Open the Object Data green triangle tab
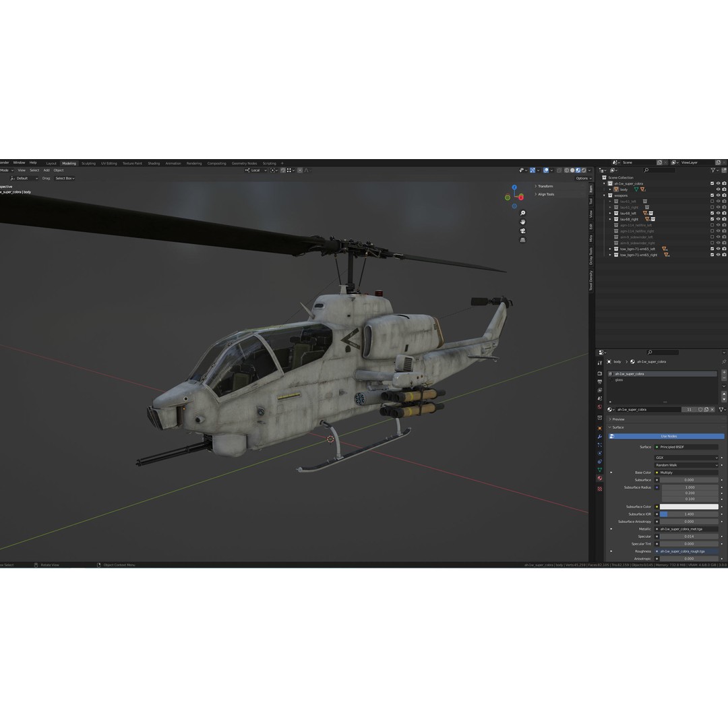 (x=599, y=470)
